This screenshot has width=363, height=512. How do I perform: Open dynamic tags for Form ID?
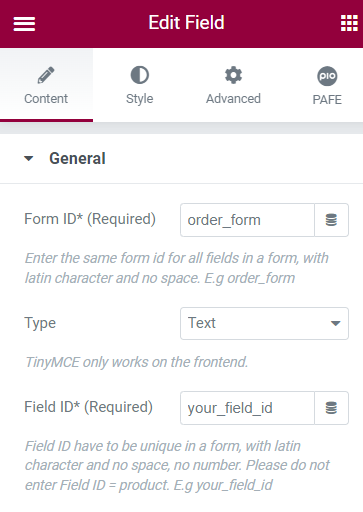(331, 220)
